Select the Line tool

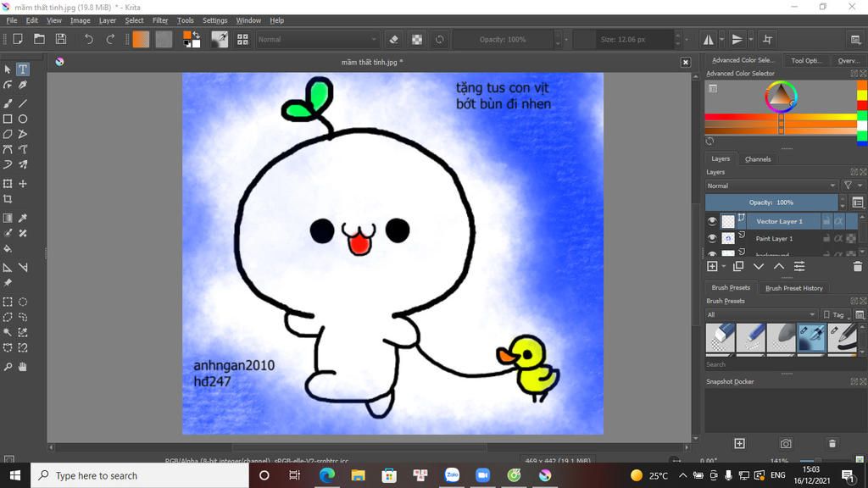point(23,103)
